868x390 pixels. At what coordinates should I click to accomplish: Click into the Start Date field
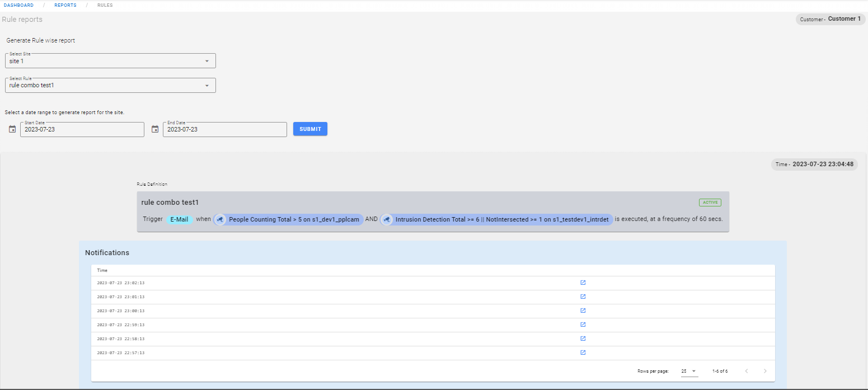[x=82, y=130]
